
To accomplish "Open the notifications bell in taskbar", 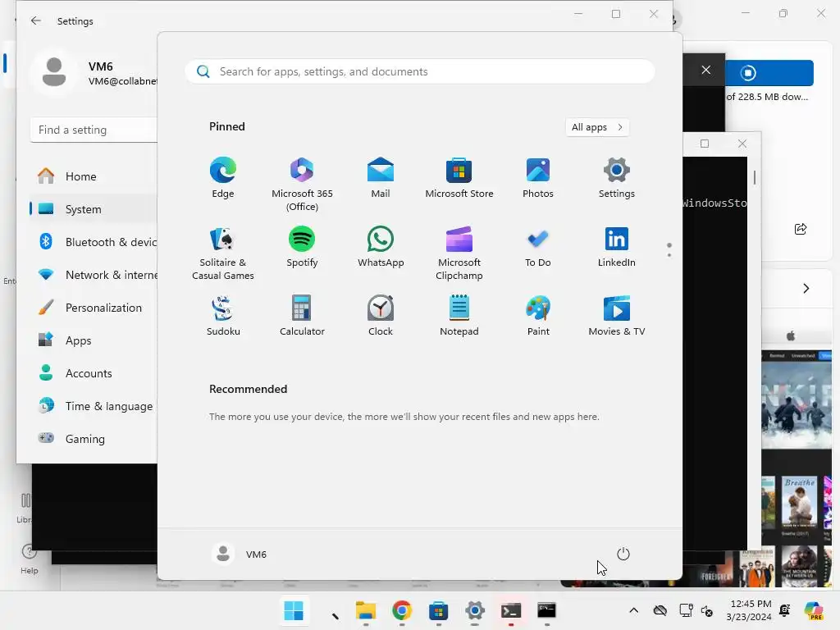I will tap(785, 610).
